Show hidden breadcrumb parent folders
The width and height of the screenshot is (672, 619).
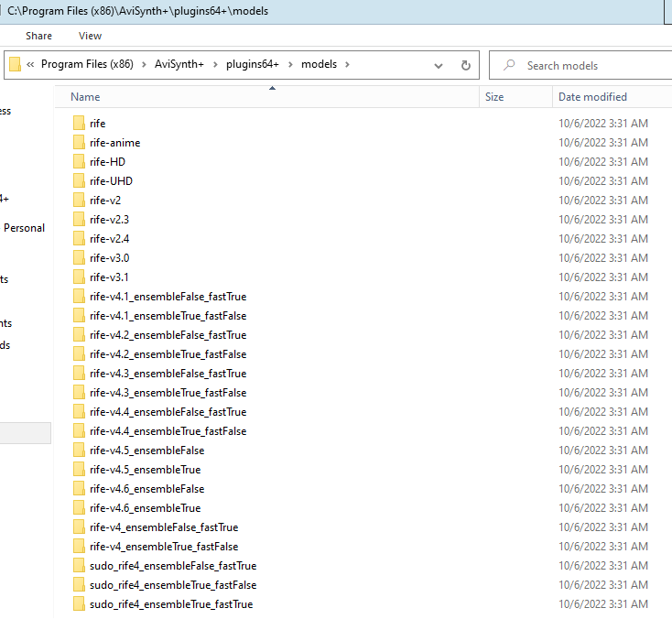(x=30, y=65)
